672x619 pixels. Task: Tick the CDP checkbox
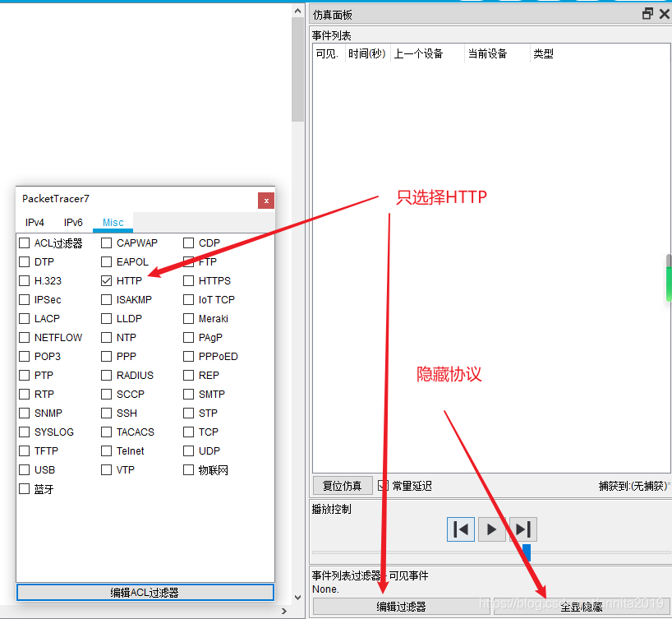tap(189, 243)
